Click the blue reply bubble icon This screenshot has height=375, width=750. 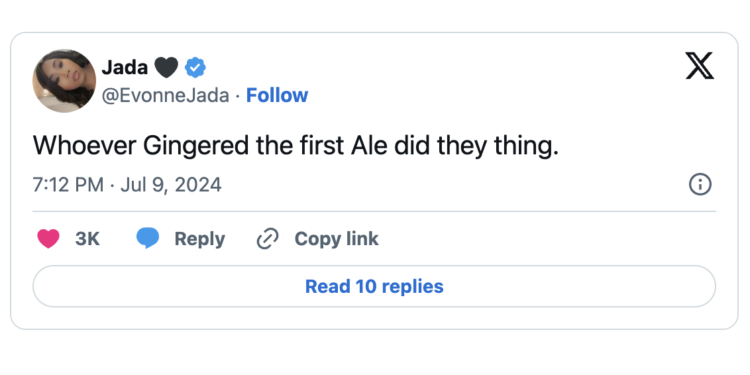148,238
